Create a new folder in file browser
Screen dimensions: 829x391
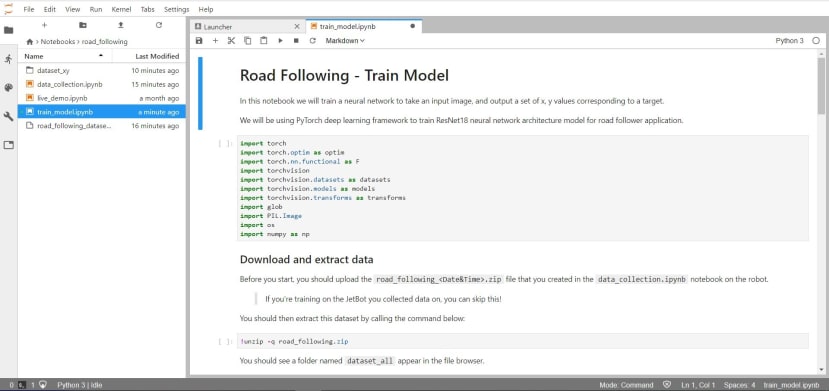(83, 25)
